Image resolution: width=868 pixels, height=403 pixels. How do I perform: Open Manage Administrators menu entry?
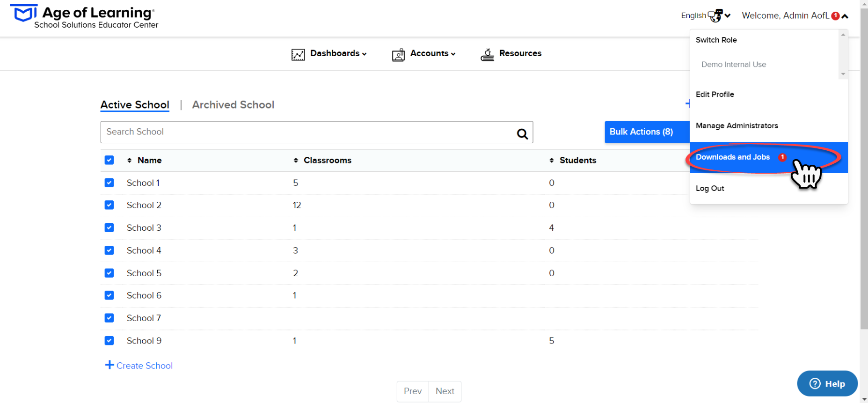pos(737,126)
